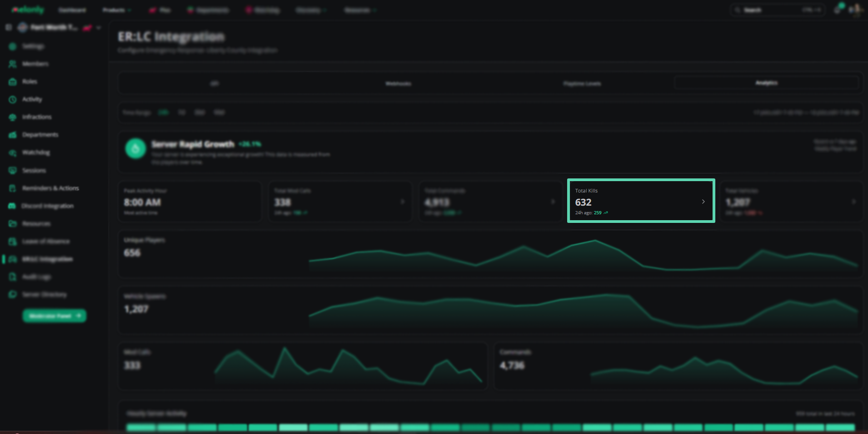The height and width of the screenshot is (434, 868).
Task: Click the Search field in top bar
Action: click(778, 10)
